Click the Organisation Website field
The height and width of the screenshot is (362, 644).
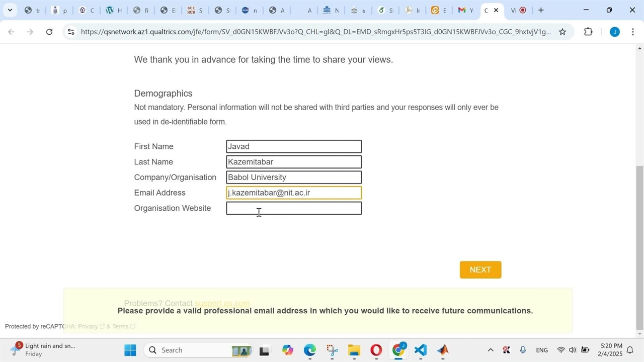[x=294, y=208]
